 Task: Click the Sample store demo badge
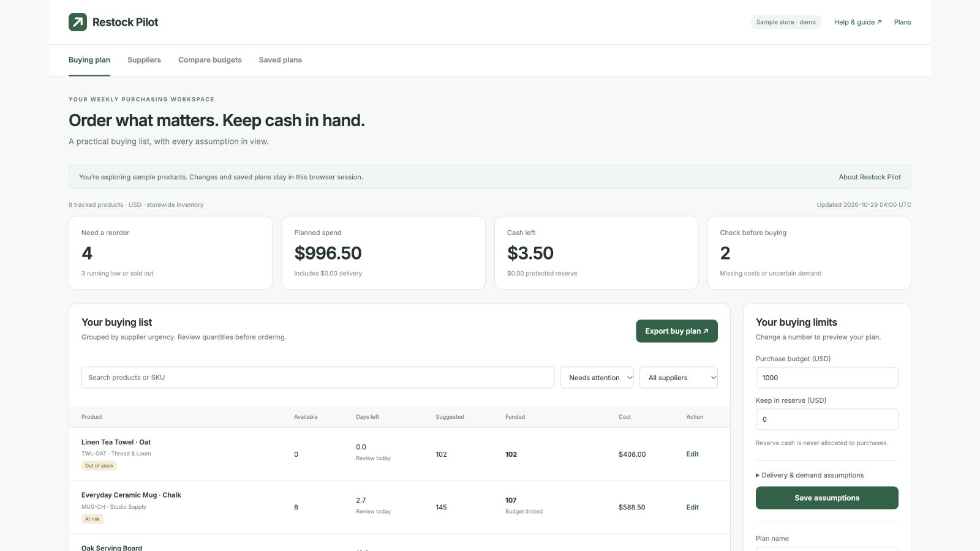tap(786, 22)
